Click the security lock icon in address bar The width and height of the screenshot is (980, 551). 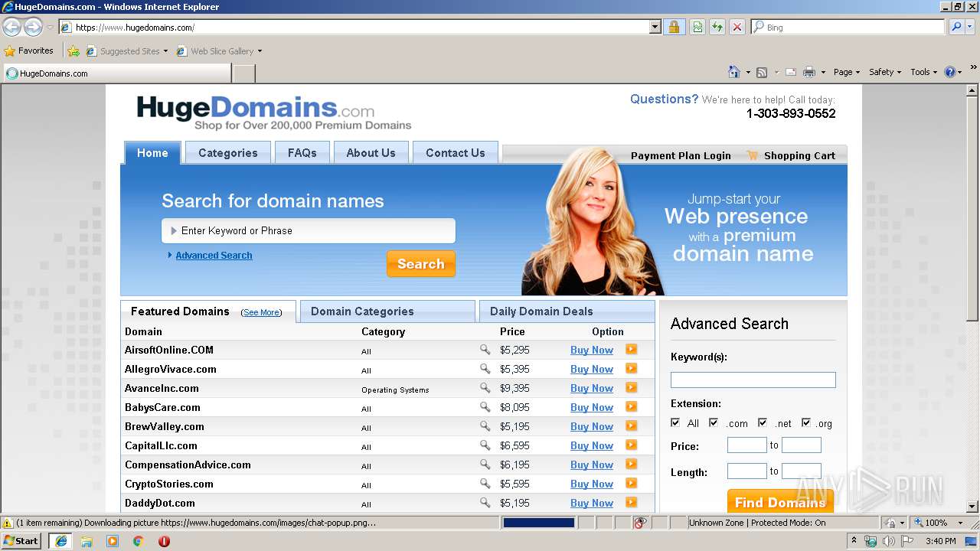tap(674, 27)
